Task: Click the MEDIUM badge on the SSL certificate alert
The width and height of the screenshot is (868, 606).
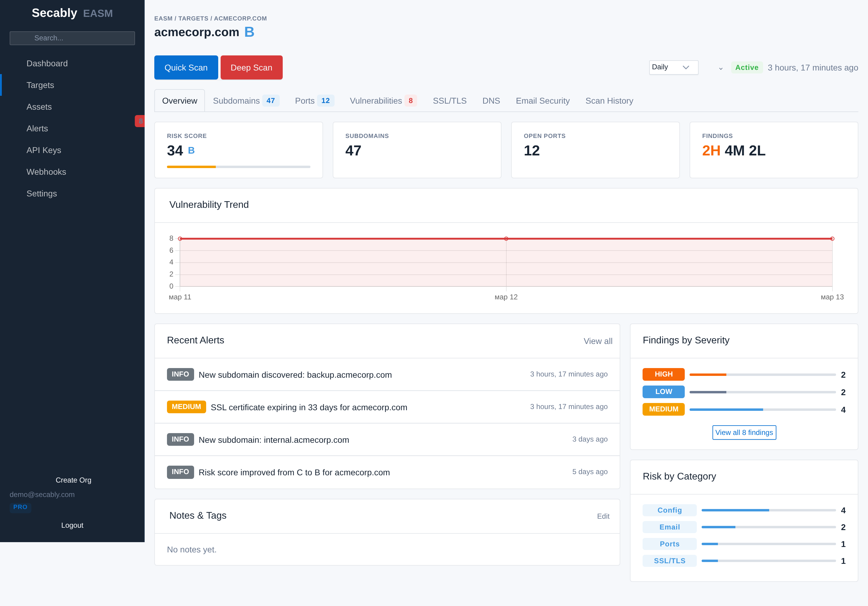Action: [186, 407]
